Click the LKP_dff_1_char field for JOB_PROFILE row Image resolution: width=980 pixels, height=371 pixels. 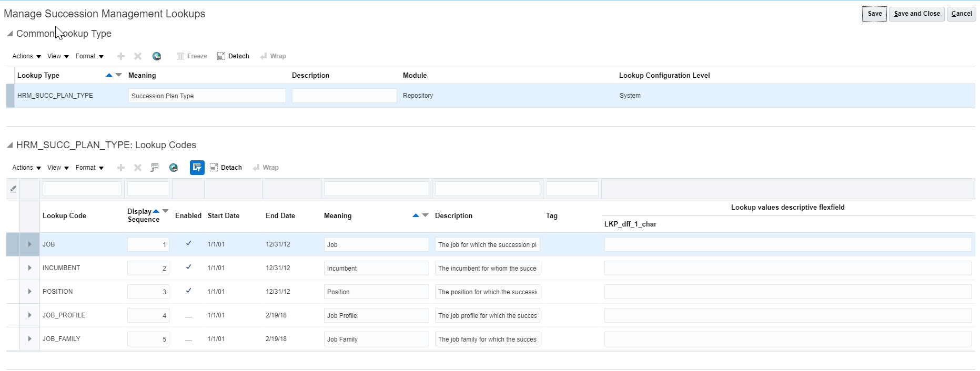788,315
